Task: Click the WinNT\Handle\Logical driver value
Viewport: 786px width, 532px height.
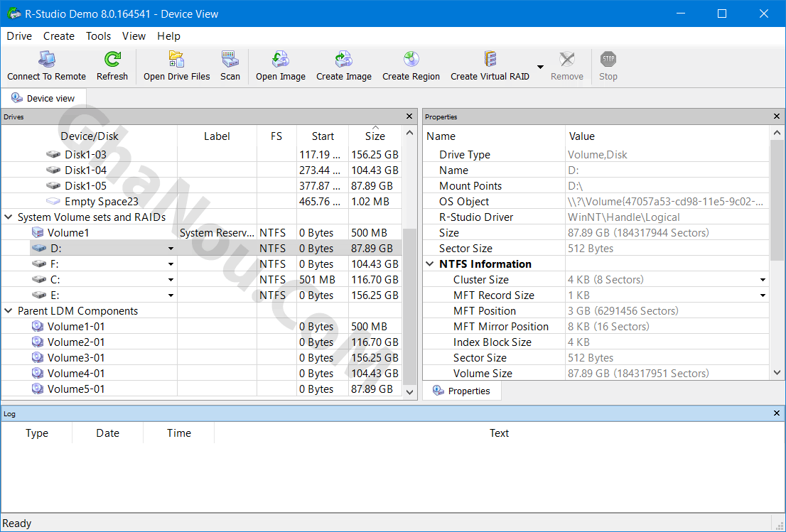Action: point(623,217)
